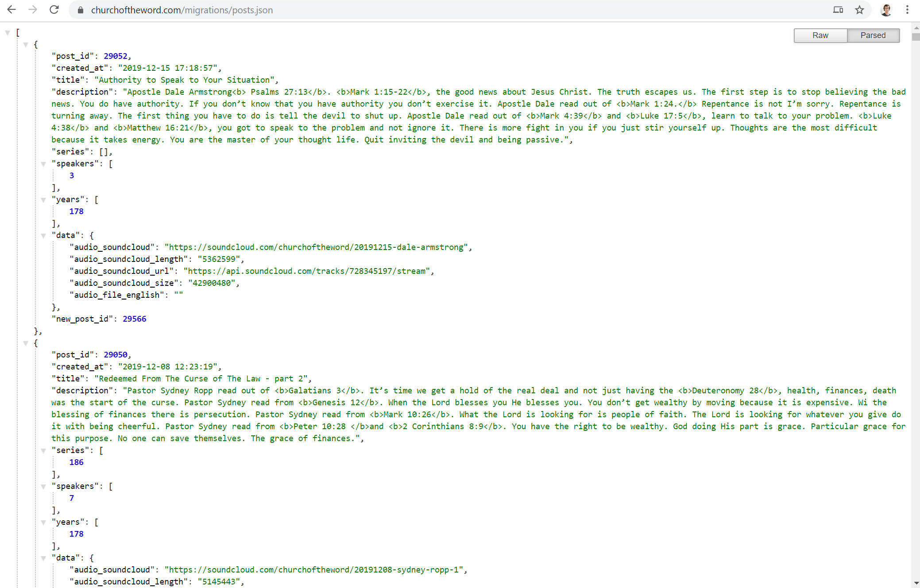
Task: Click the scrollbar down arrow
Action: click(x=916, y=583)
